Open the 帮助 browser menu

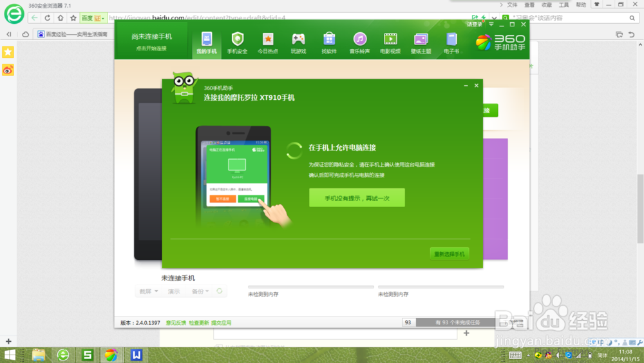[x=581, y=5]
